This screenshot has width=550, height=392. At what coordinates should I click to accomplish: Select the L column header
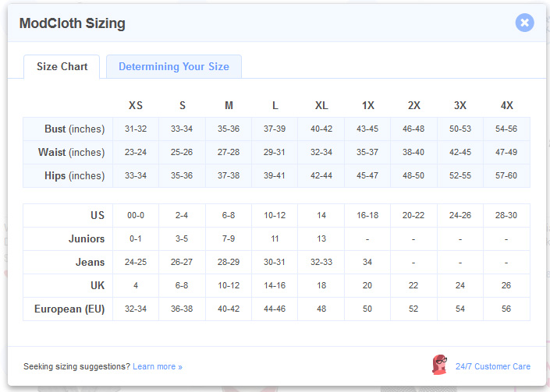pyautogui.click(x=275, y=105)
